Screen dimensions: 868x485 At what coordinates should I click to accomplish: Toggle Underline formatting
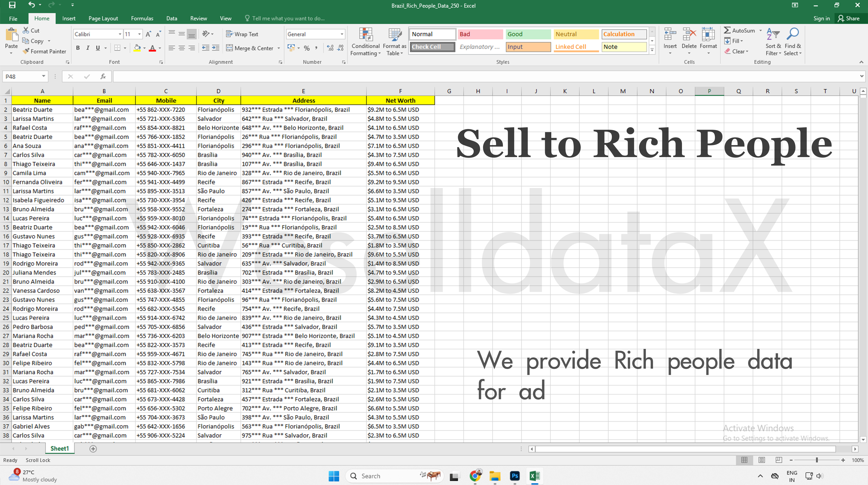(98, 48)
